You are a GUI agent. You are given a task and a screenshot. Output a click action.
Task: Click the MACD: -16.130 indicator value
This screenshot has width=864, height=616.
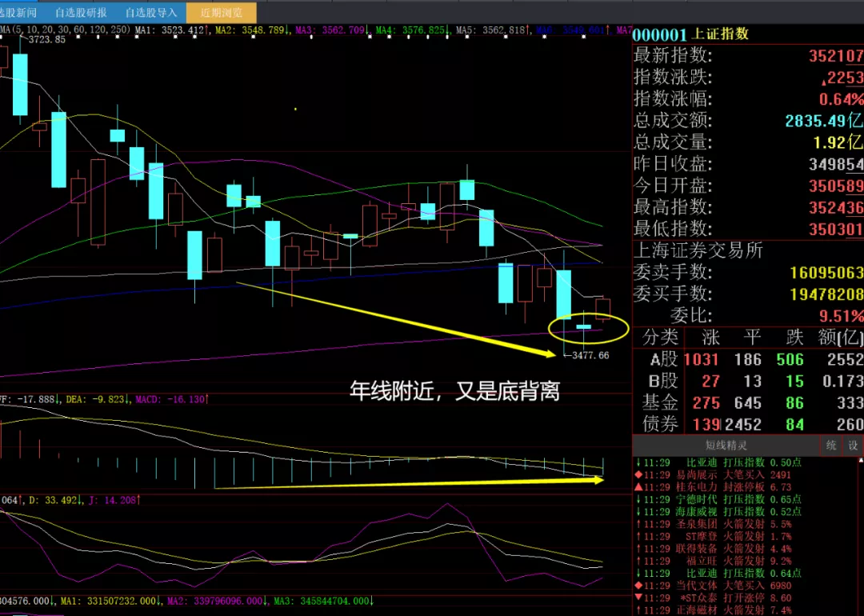point(172,399)
